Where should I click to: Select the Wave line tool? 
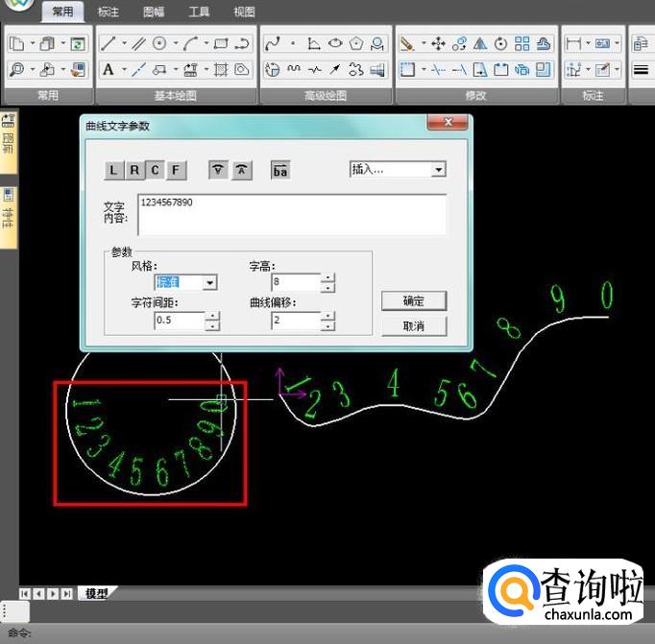[294, 69]
